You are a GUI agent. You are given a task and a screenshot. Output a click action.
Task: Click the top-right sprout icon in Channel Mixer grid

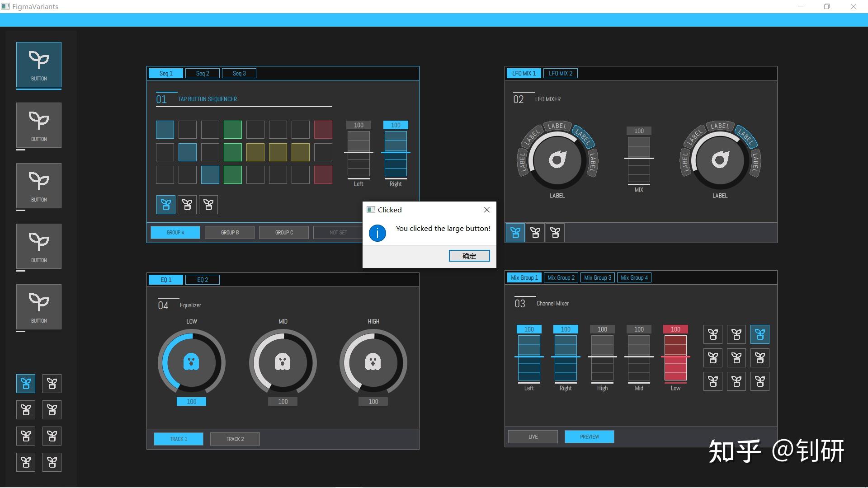[x=759, y=334]
